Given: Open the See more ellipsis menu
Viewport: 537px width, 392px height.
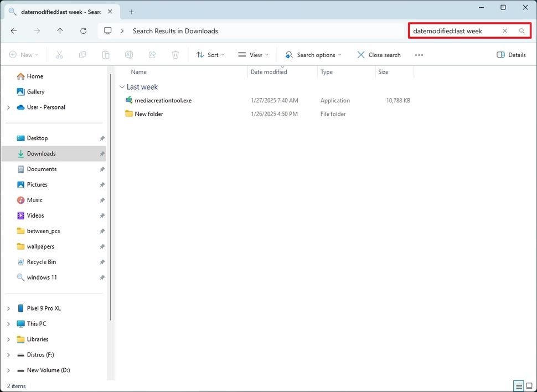Looking at the screenshot, I should pos(419,54).
